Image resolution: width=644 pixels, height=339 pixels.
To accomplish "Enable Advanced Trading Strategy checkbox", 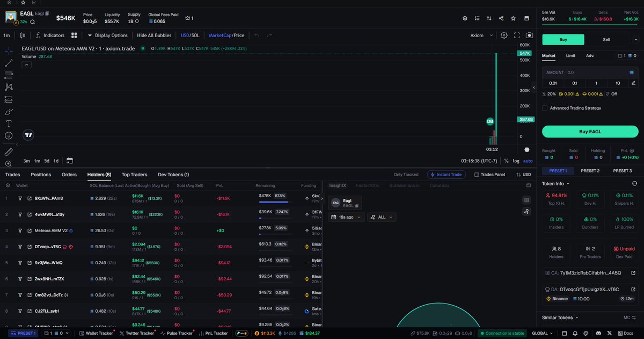I will click(x=545, y=108).
